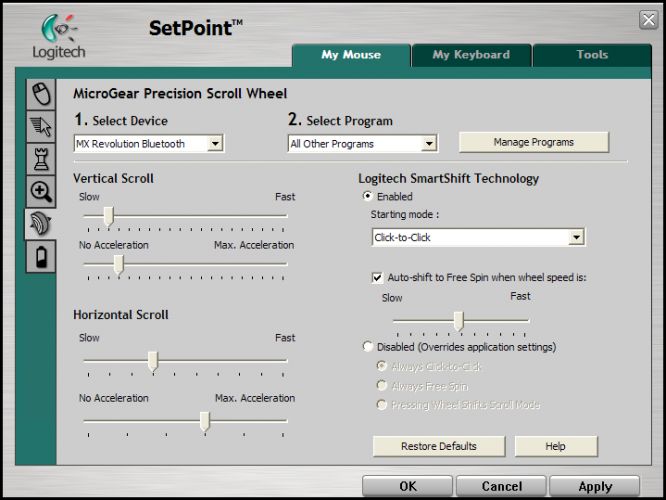666x500 pixels.
Task: Click the Vertical Scroll speed slider thumb
Action: [109, 217]
